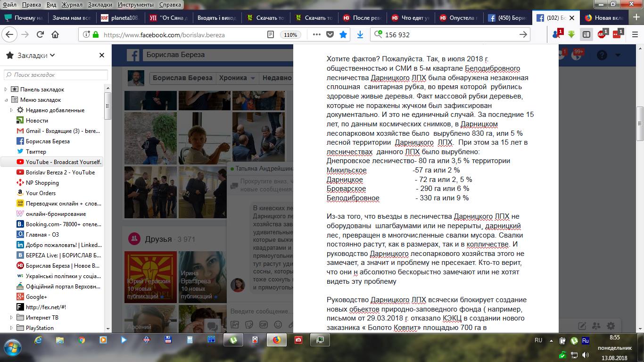Screen dimensions: 644x362
Task: Click in the bookmarks search field
Action: click(56, 75)
